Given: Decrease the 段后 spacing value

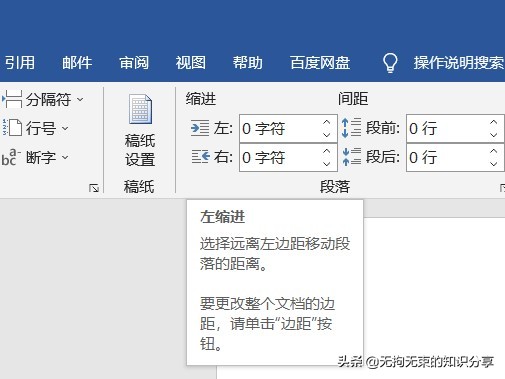Looking at the screenshot, I should (494, 164).
